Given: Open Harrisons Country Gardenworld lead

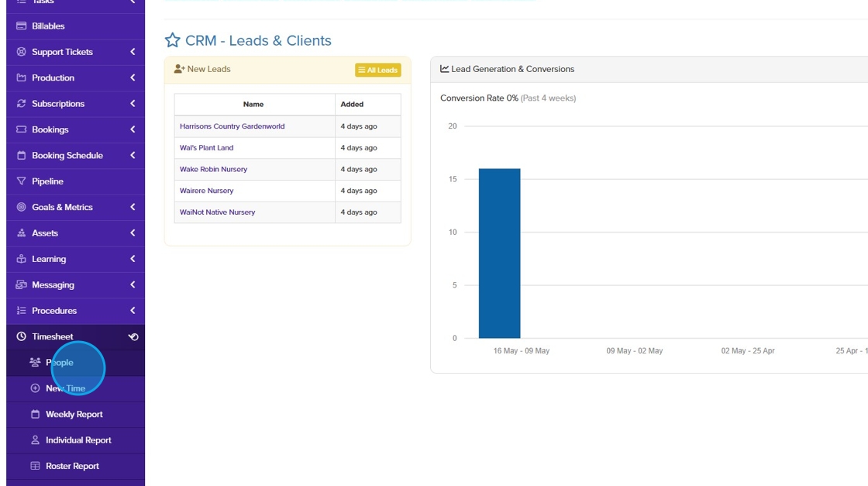Looking at the screenshot, I should tap(232, 126).
